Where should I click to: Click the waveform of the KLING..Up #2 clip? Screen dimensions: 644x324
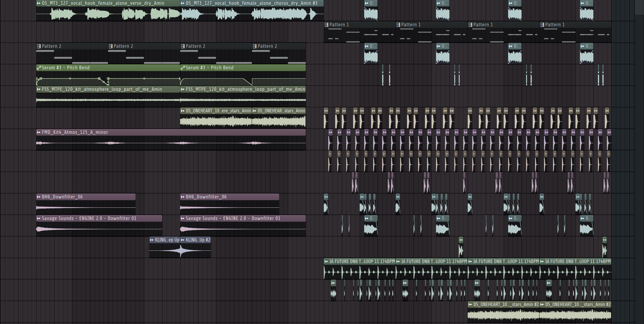click(196, 250)
